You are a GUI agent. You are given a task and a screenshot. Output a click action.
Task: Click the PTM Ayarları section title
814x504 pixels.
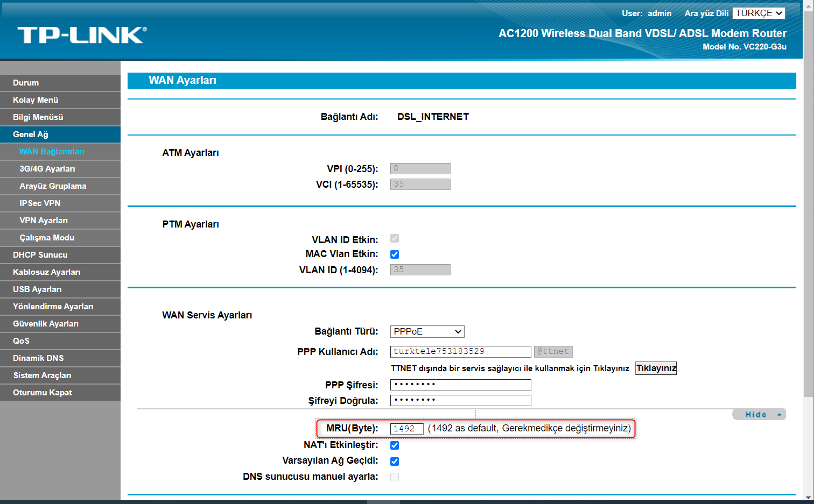[191, 224]
